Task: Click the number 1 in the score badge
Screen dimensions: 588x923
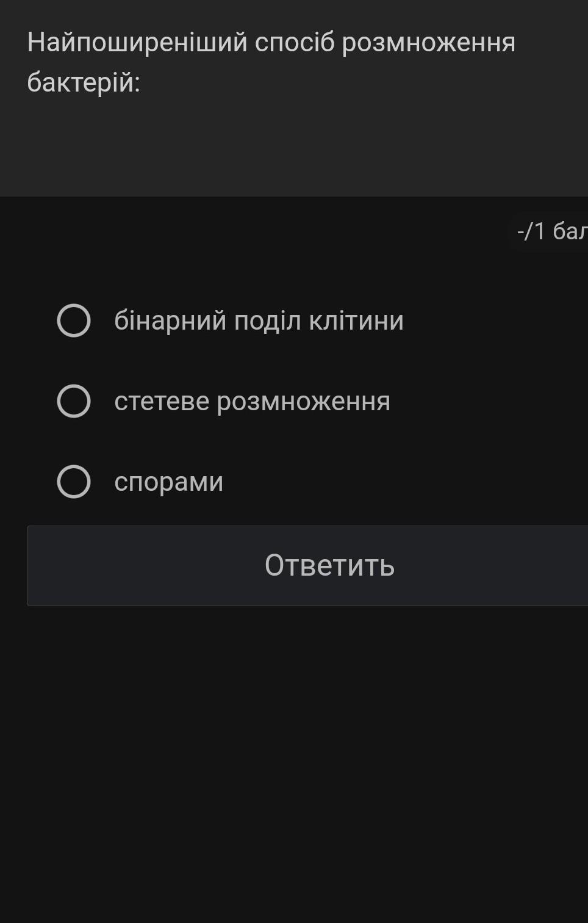Action: click(x=539, y=231)
